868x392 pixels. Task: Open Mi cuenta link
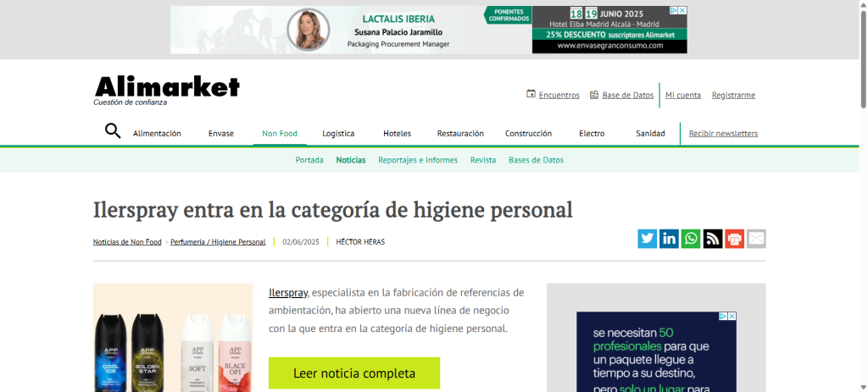coord(683,95)
